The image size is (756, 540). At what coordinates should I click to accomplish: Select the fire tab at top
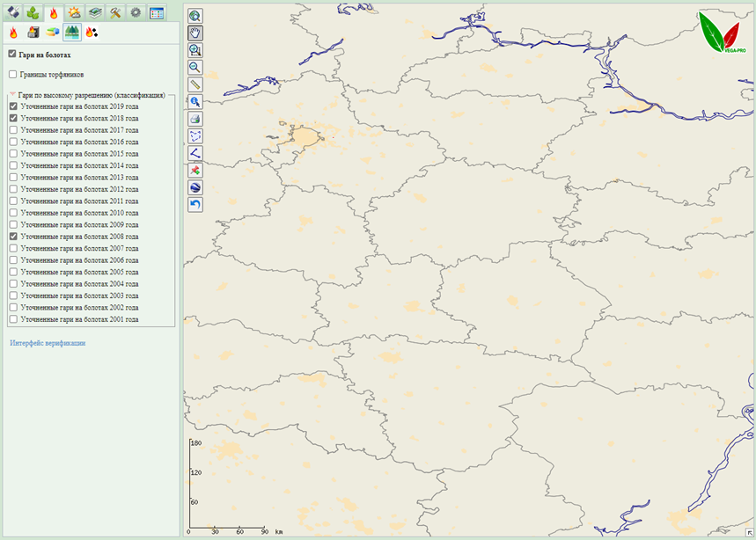(x=54, y=13)
